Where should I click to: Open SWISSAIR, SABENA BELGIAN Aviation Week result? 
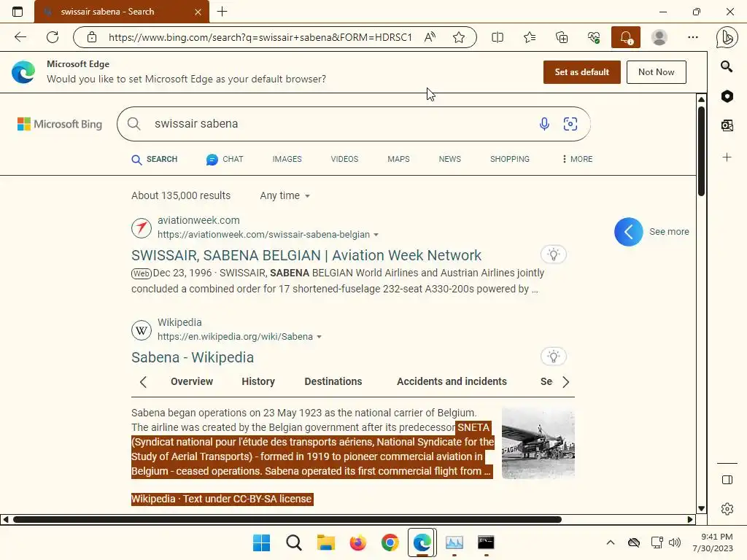(306, 255)
